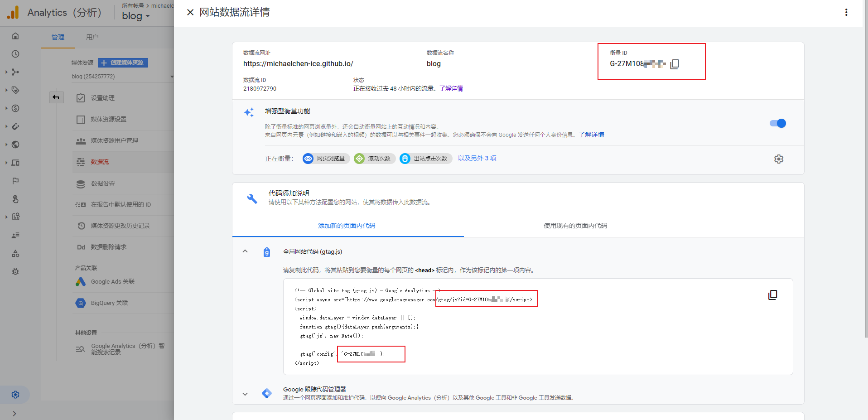Image resolution: width=868 pixels, height=420 pixels.
Task: Open the blog (254257772) property dropdown
Action: pyautogui.click(x=122, y=77)
